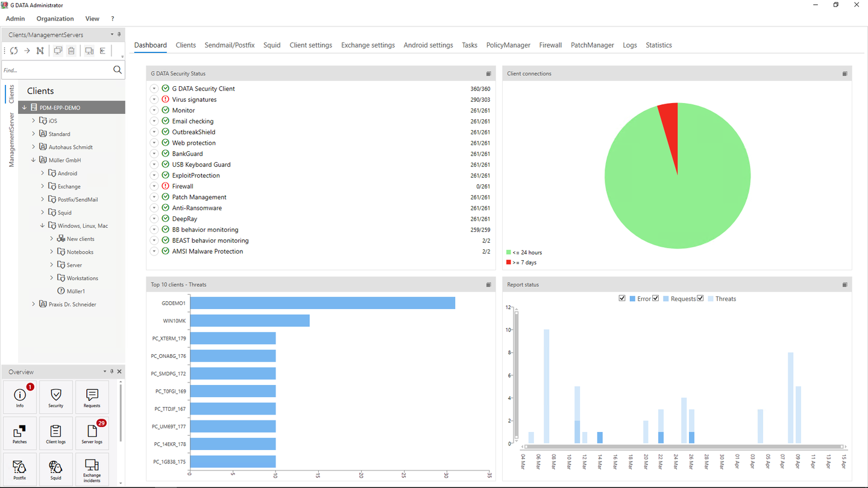Click the collapse-left arrow icon in Clients toolbar
This screenshot has height=488, width=868.
pos(103,51)
